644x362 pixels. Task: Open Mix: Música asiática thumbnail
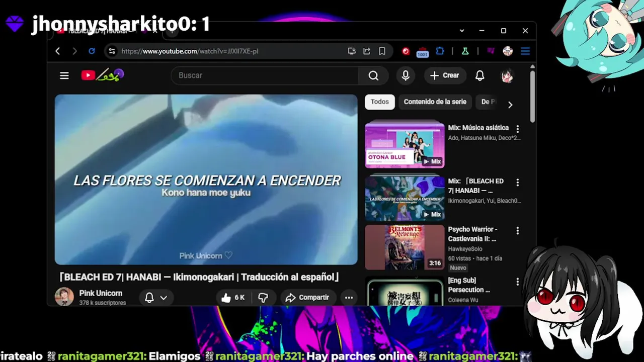(405, 145)
